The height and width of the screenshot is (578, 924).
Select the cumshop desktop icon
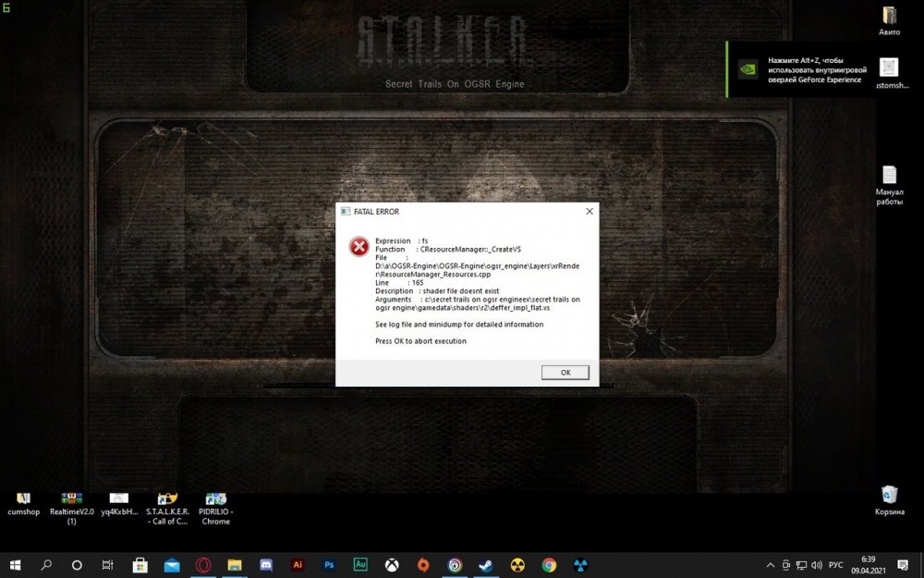pyautogui.click(x=24, y=504)
